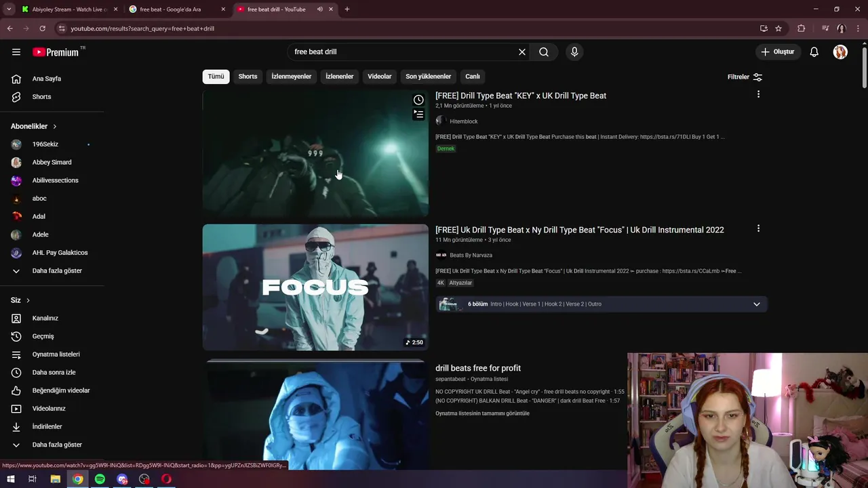Open Beats By Narvaza channel link
The image size is (868, 488).
(471, 256)
